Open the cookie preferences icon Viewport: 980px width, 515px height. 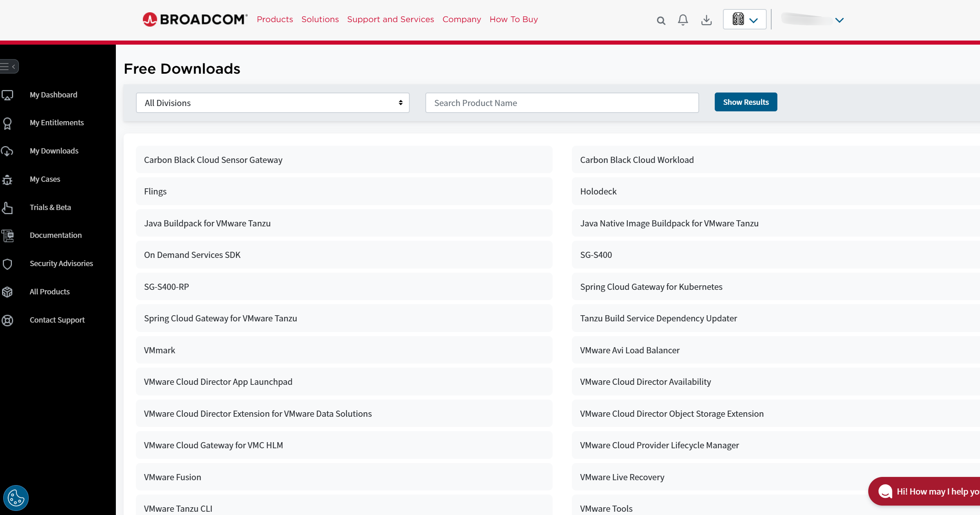click(x=16, y=498)
